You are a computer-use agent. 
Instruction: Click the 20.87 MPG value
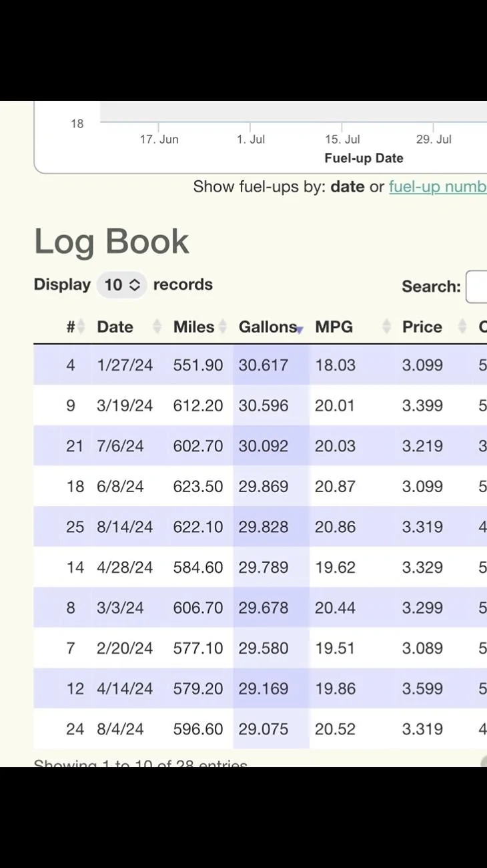(335, 487)
